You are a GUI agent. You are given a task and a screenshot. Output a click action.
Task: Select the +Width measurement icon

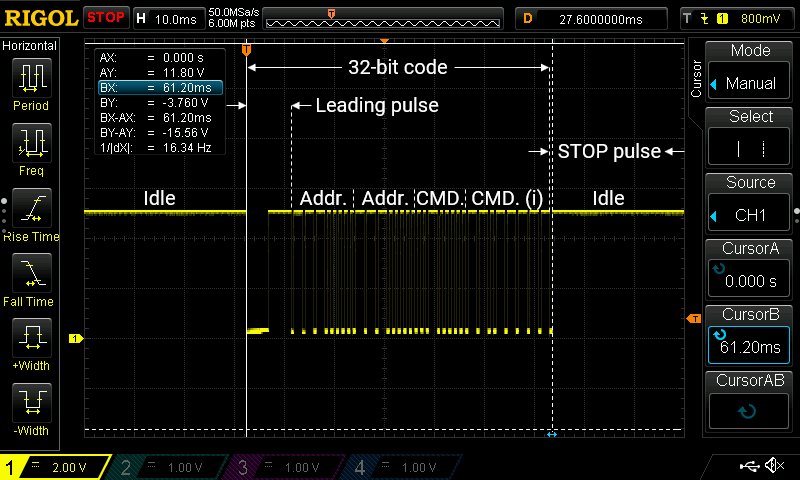pos(30,342)
